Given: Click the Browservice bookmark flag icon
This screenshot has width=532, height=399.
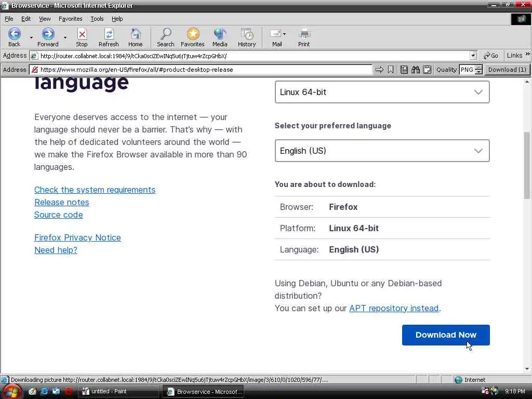Looking at the screenshot, I should pyautogui.click(x=391, y=70).
